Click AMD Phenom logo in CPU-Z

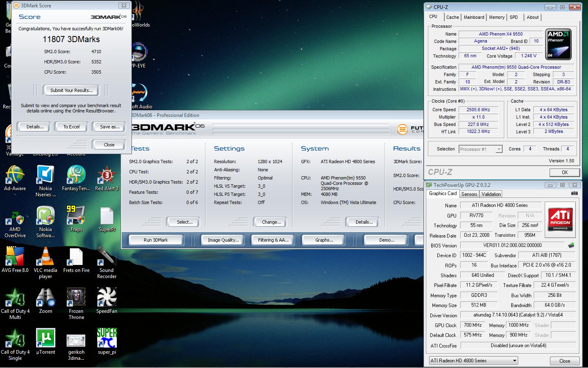coord(558,45)
